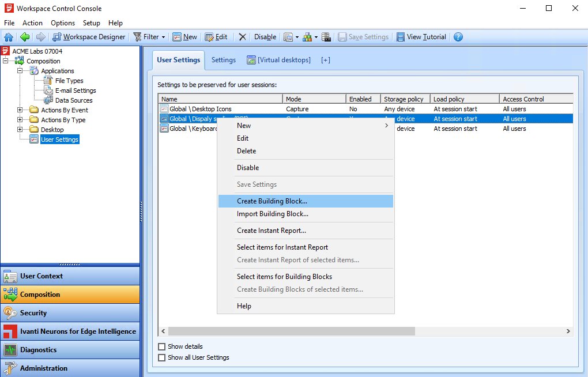Select the User Settings tree item
588x377 pixels.
(59, 139)
